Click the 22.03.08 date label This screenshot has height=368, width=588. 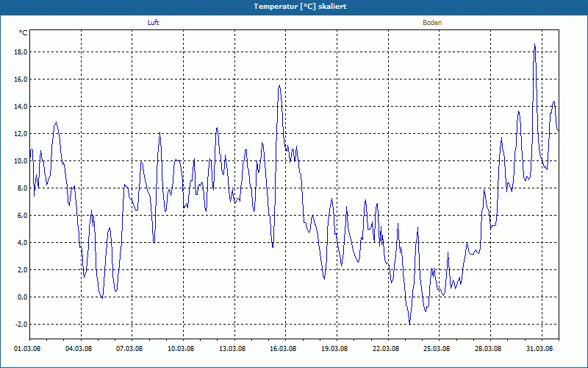(386, 349)
